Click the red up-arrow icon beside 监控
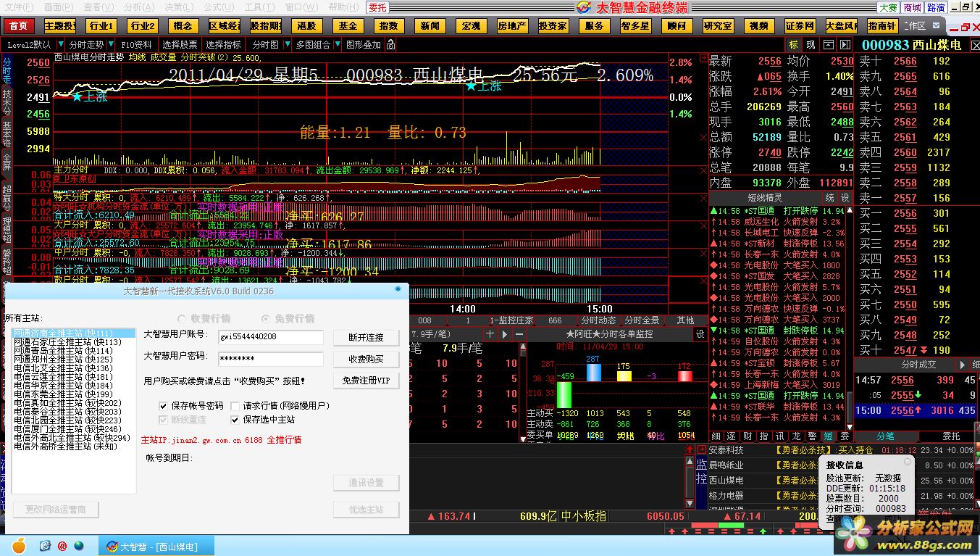Viewport: 980px width, 556px height. [x=690, y=450]
